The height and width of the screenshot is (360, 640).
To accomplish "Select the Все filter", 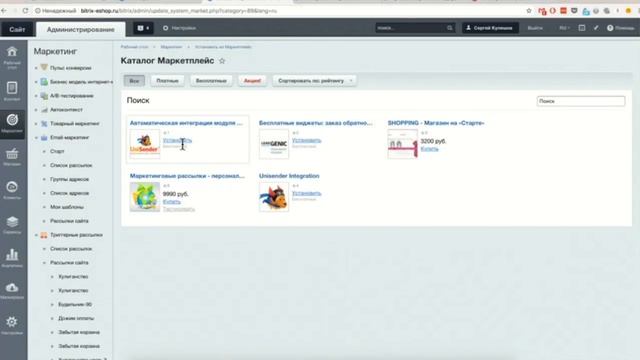I will click(x=134, y=81).
